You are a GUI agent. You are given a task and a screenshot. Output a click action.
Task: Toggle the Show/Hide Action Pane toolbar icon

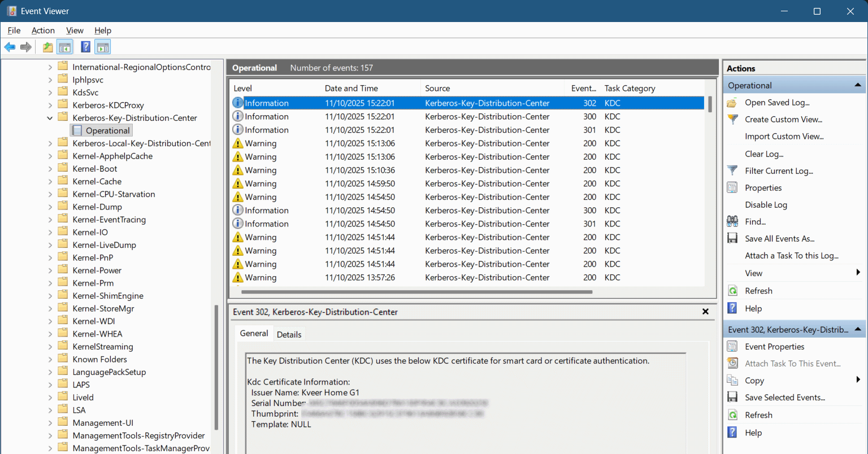tap(103, 47)
